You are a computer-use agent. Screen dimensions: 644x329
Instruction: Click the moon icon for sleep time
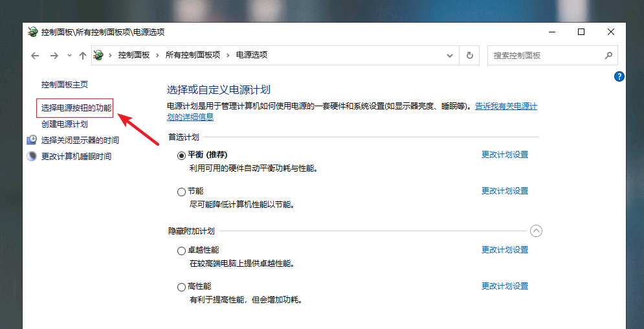(32, 156)
